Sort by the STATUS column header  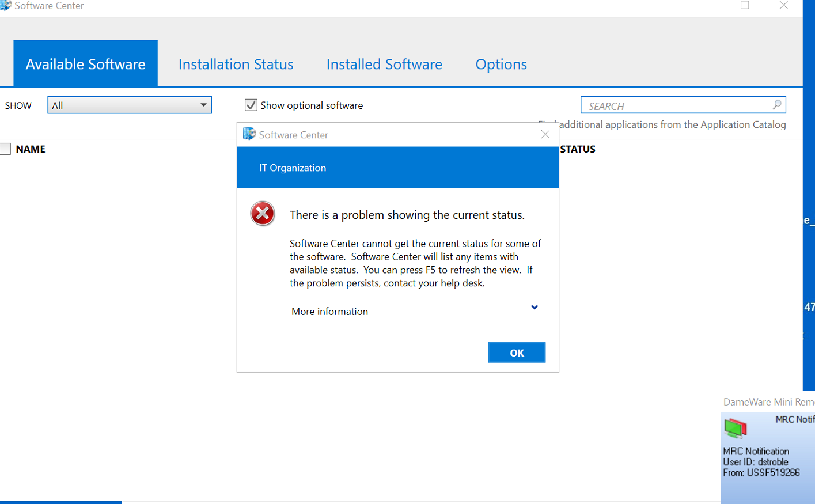[x=578, y=149]
